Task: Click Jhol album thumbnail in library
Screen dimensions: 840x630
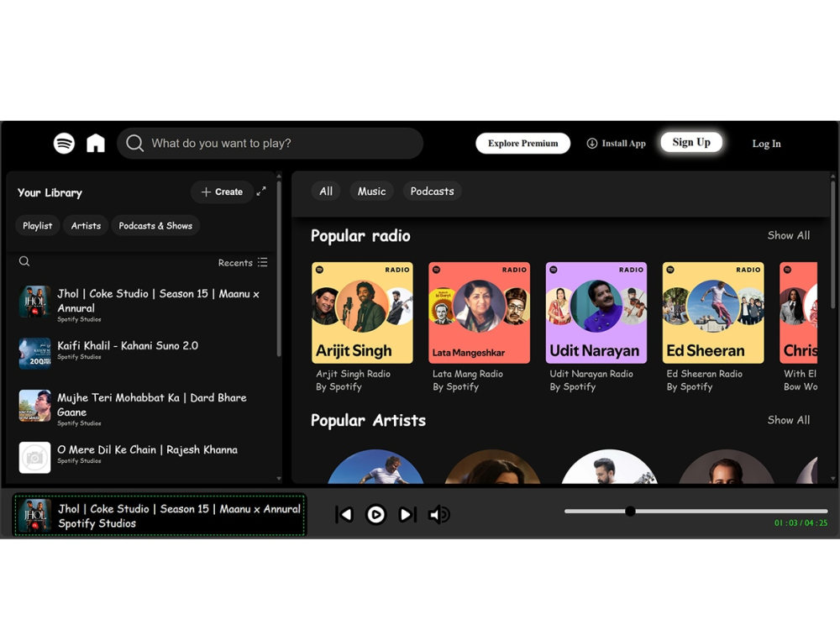Action: [x=34, y=302]
